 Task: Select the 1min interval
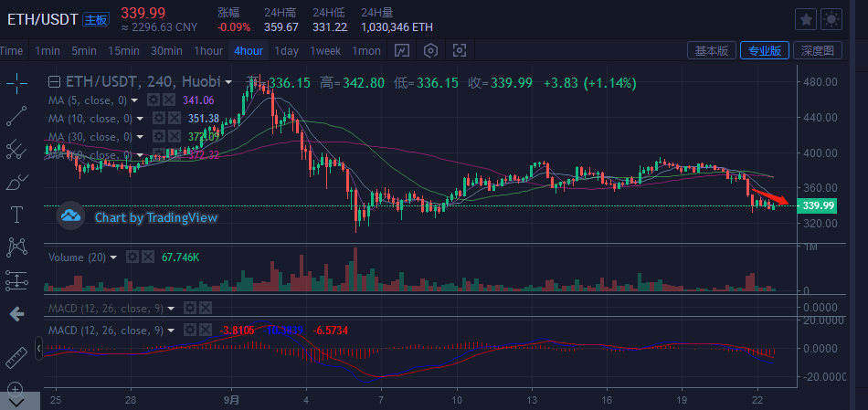47,51
